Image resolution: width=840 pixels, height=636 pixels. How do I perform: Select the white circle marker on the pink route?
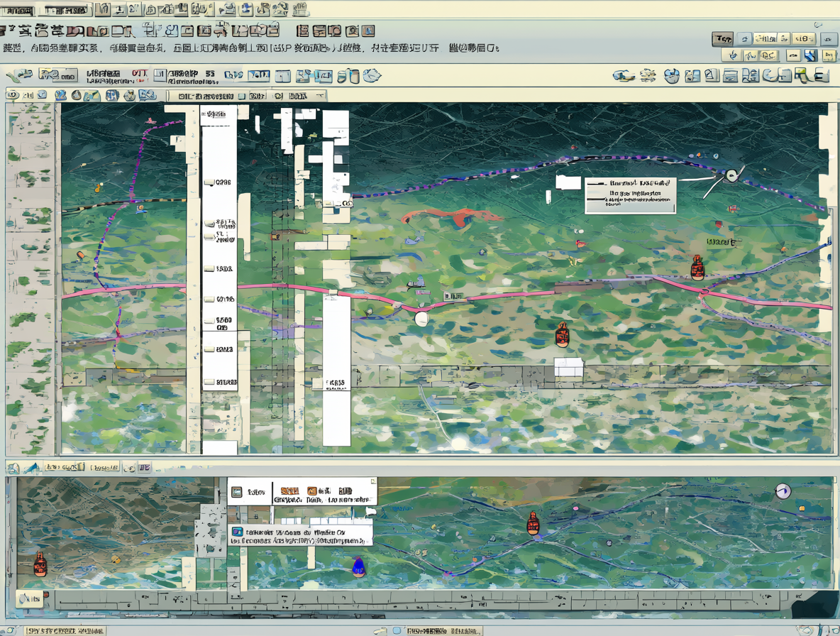(421, 319)
